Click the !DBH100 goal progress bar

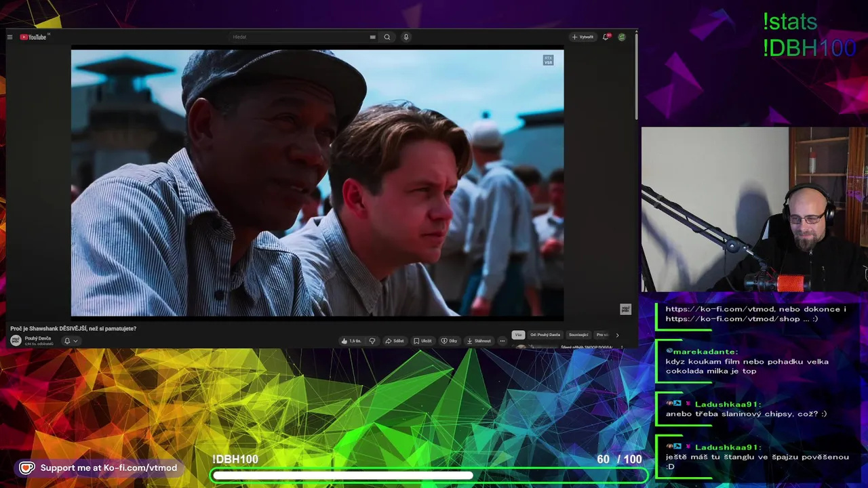429,476
